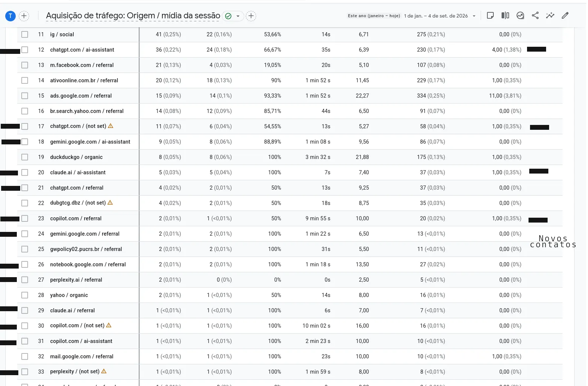588x386 pixels.
Task: Click the chatgpt.com / referral row label
Action: (77, 188)
